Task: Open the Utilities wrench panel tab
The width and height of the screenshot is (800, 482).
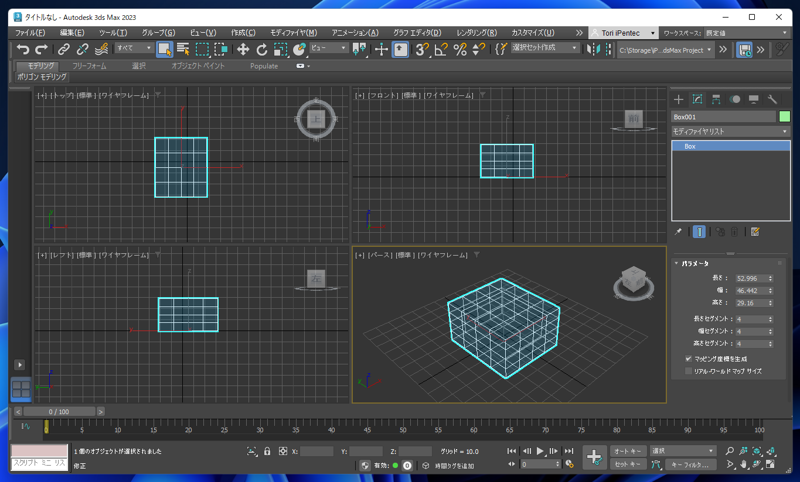Action: pos(772,99)
